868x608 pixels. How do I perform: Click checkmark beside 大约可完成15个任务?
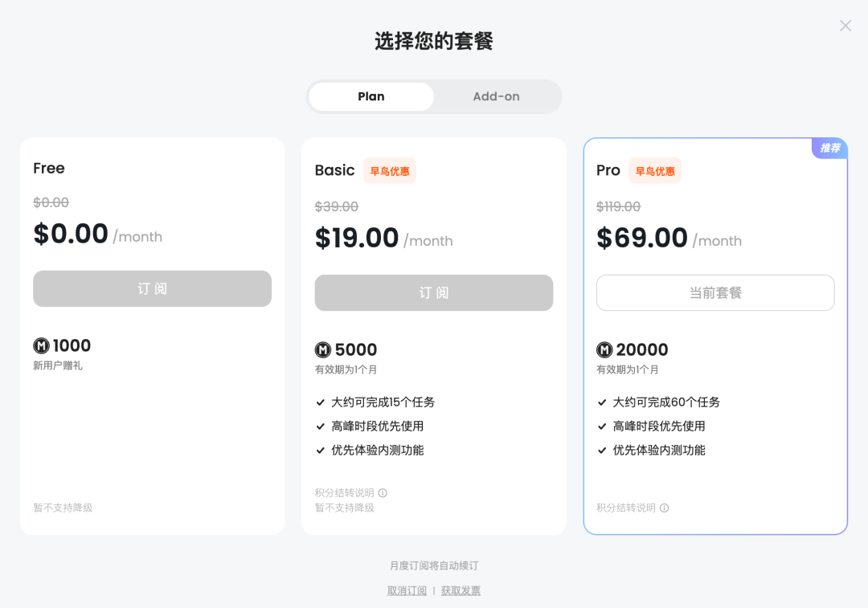click(x=321, y=402)
